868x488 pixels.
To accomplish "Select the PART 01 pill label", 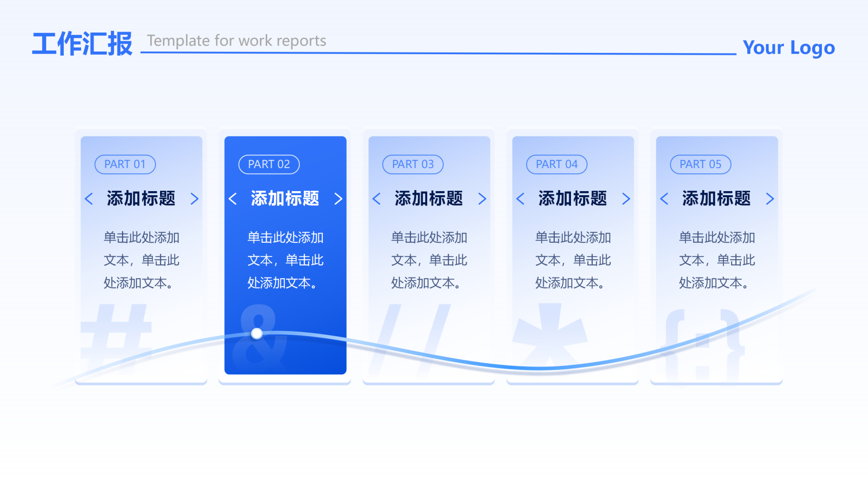I will point(125,164).
